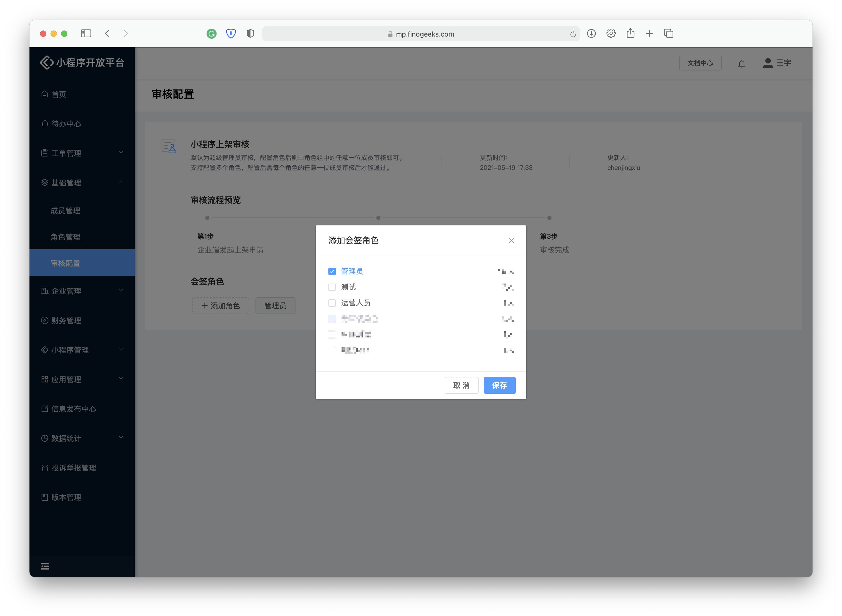Viewport: 842px width, 616px height.
Task: Open privacy report shield icon
Action: (x=250, y=34)
